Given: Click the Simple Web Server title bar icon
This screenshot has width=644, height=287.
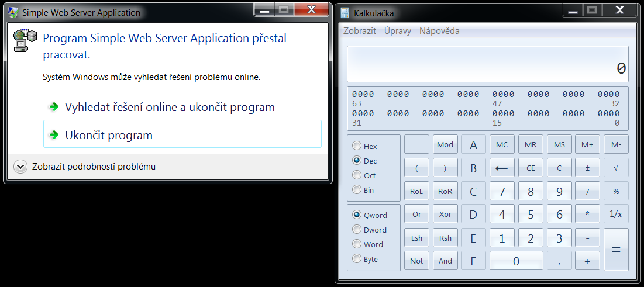Looking at the screenshot, I should pos(13,12).
